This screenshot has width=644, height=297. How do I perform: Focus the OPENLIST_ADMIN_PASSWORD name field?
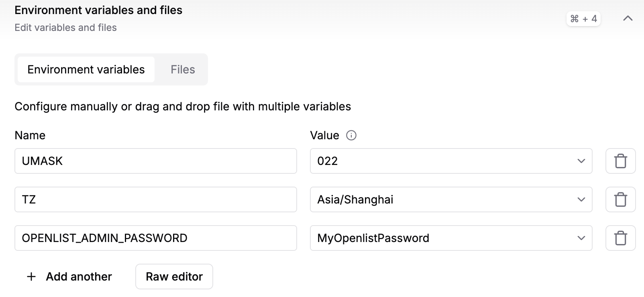pos(155,238)
